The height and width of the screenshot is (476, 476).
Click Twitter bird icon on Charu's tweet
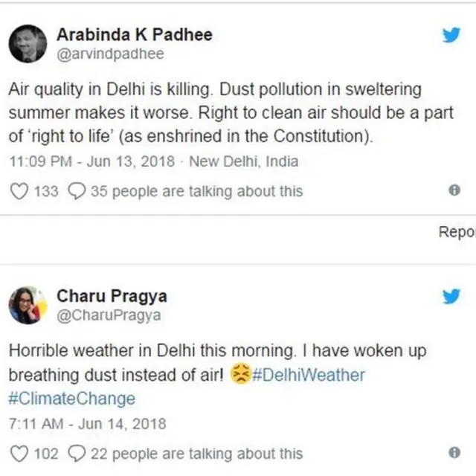click(451, 296)
